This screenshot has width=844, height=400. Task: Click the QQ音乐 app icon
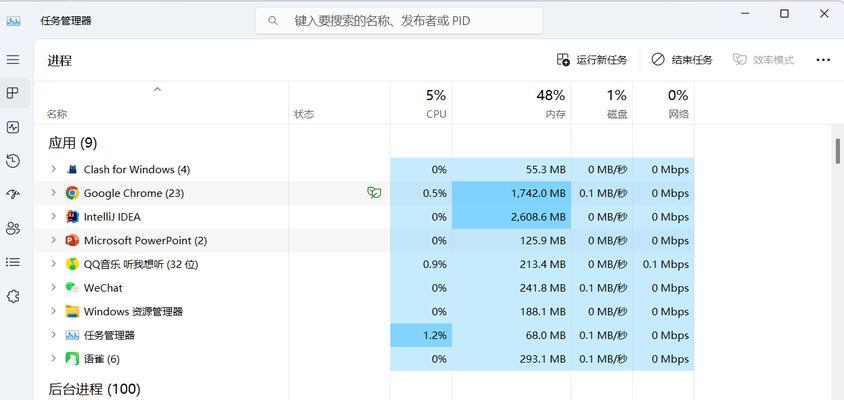(x=72, y=264)
